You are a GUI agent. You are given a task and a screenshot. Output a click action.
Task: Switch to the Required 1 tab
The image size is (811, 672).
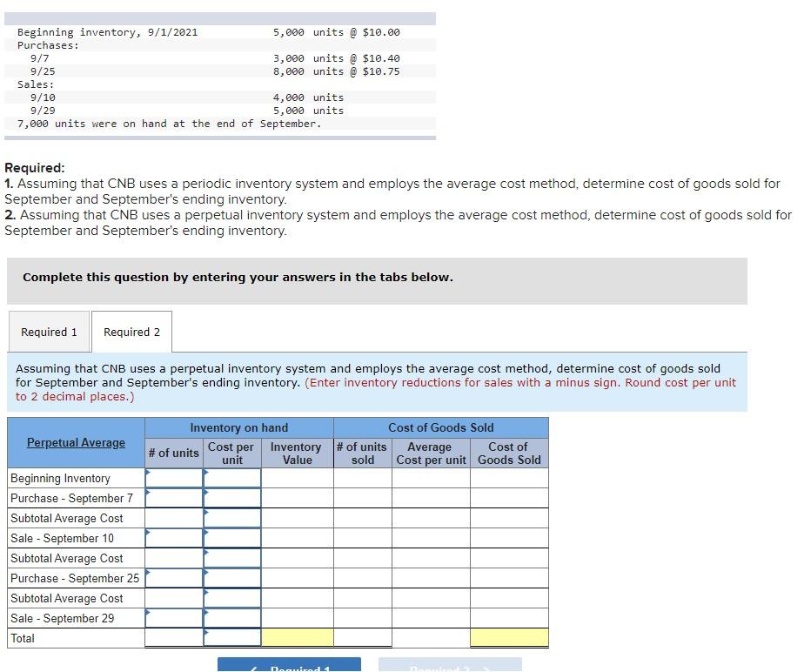(49, 332)
